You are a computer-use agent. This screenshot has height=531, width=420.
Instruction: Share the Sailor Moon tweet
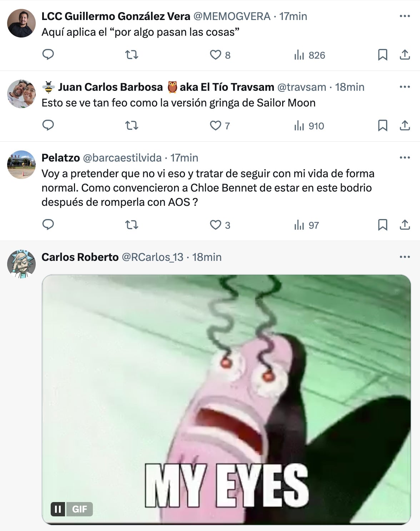[405, 125]
